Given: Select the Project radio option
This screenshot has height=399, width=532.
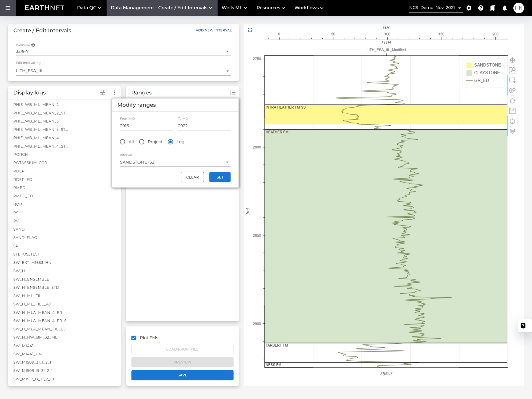Looking at the screenshot, I should [142, 142].
